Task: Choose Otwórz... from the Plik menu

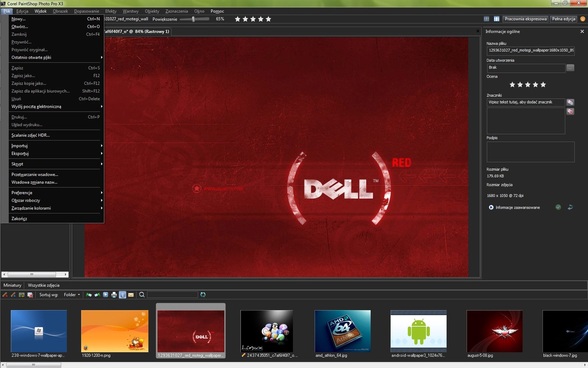Action: [56, 27]
